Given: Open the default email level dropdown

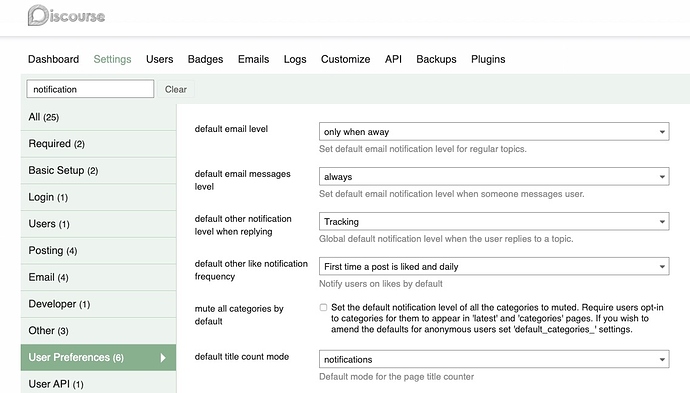Looking at the screenshot, I should 494,132.
